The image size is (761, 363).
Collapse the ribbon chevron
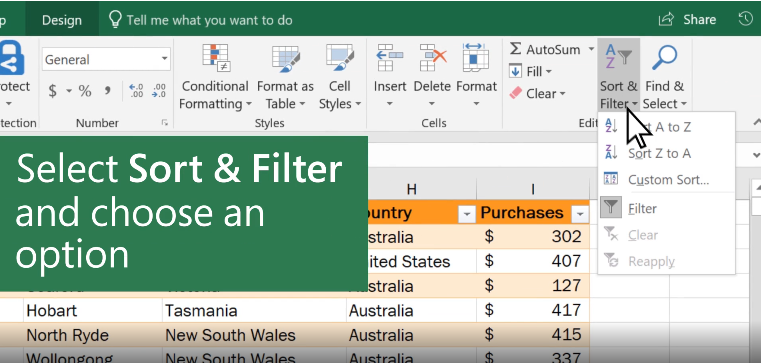click(x=756, y=122)
